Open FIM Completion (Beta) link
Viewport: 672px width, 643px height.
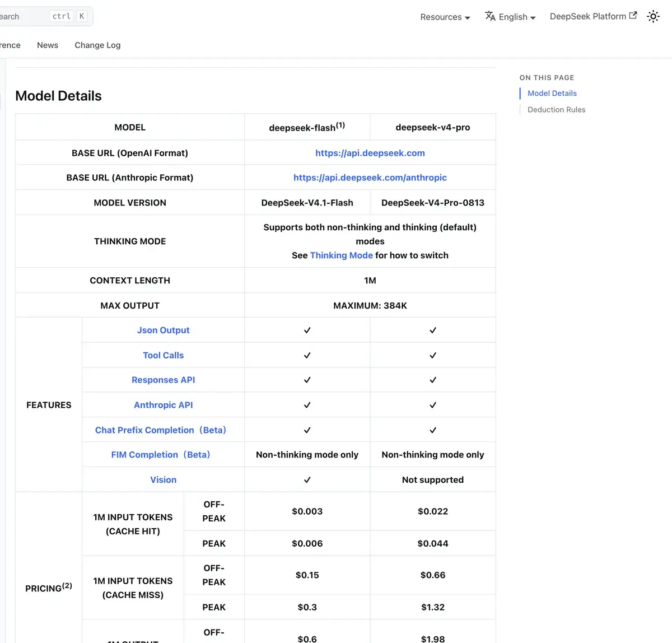click(x=161, y=455)
